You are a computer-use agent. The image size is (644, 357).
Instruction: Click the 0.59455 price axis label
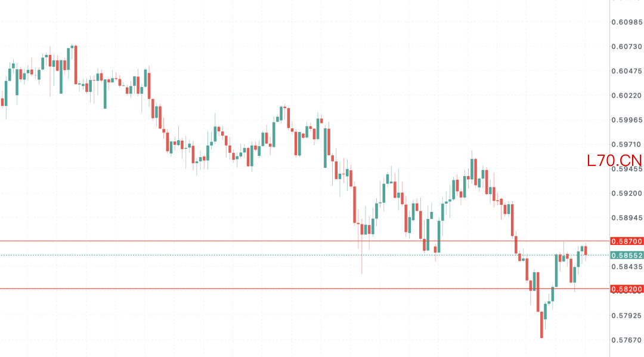627,169
